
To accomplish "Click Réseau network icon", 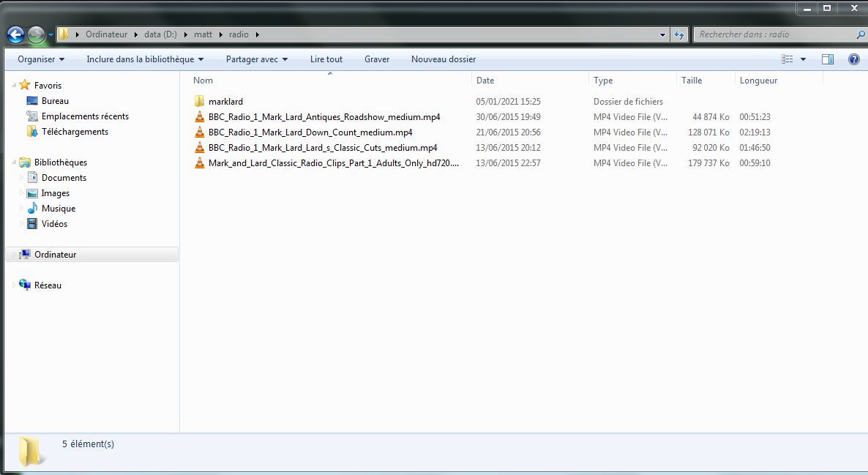I will point(24,285).
